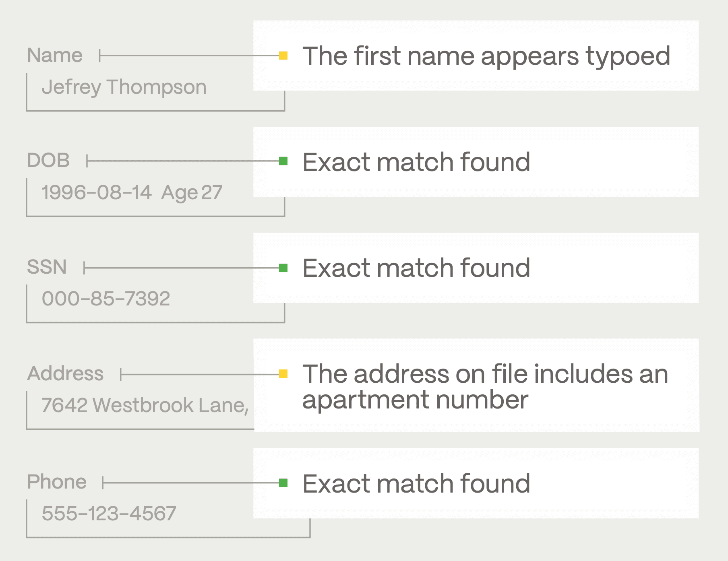Image resolution: width=728 pixels, height=561 pixels.
Task: Click the yellow warning square for Address
Action: (283, 374)
